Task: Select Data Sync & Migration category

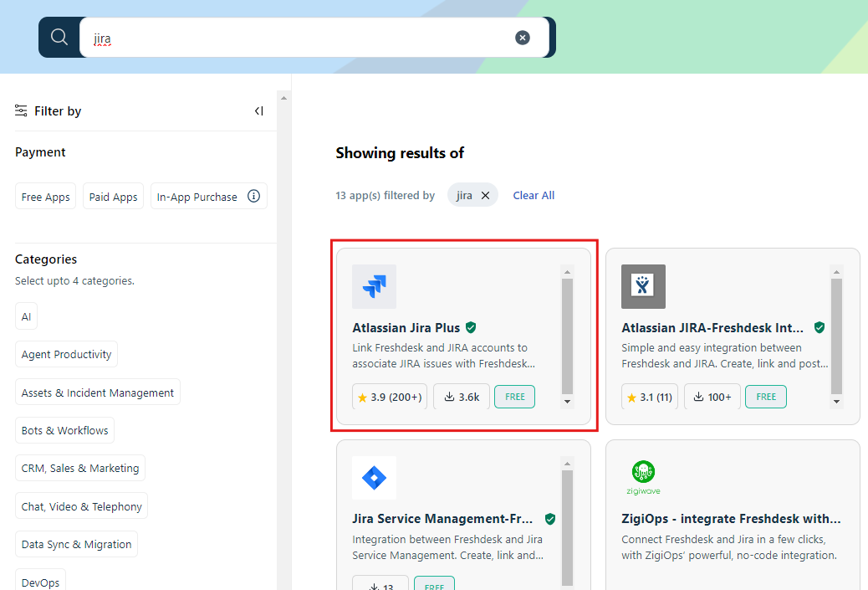Action: click(x=76, y=544)
